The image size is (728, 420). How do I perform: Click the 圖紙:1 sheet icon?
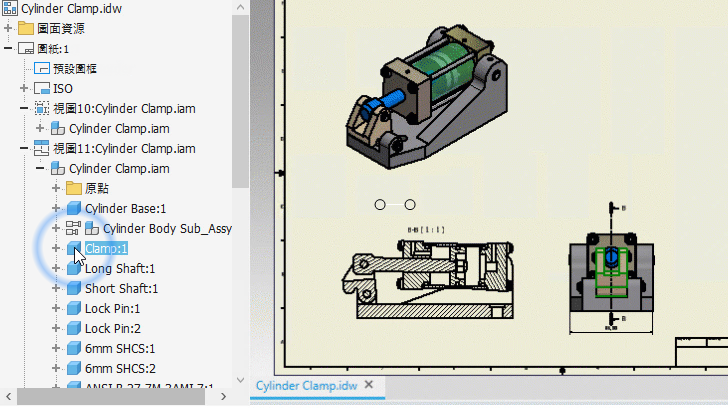click(26, 49)
